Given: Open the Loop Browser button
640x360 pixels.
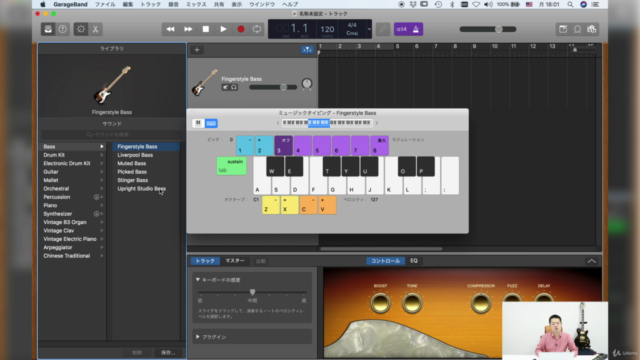Looking at the screenshot, I should coord(578,29).
